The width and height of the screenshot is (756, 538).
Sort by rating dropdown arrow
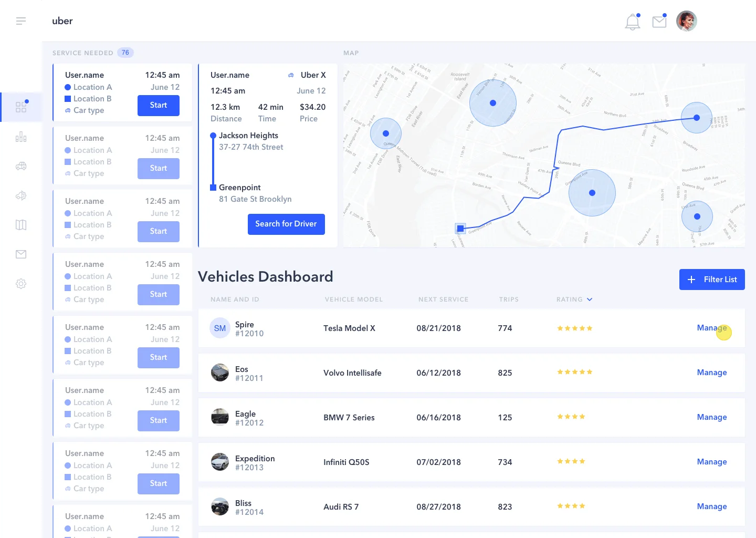point(590,299)
